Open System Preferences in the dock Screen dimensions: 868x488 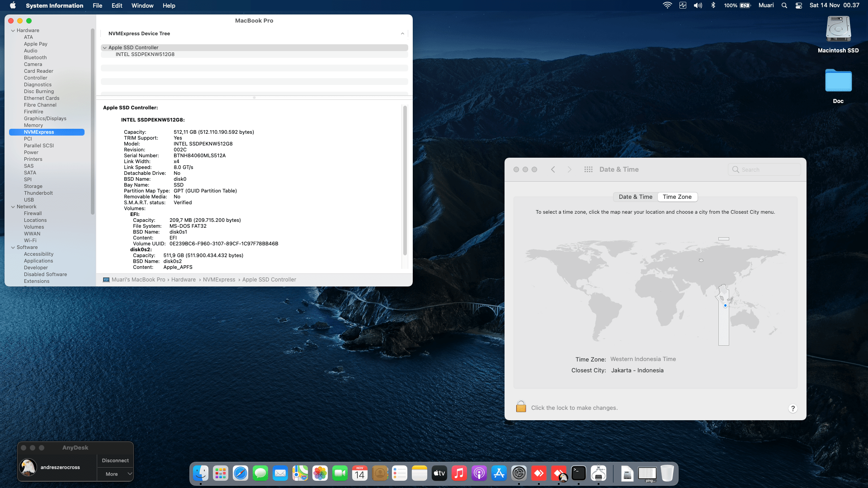519,473
